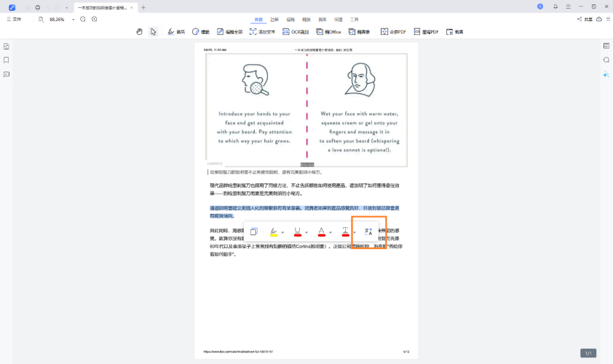Switch to the Comment ribbon tab
This screenshot has height=364, width=613.
[274, 20]
